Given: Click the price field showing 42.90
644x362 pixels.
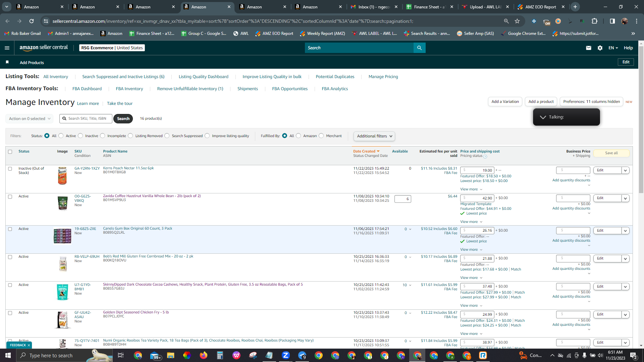Looking at the screenshot, I should 477,198.
